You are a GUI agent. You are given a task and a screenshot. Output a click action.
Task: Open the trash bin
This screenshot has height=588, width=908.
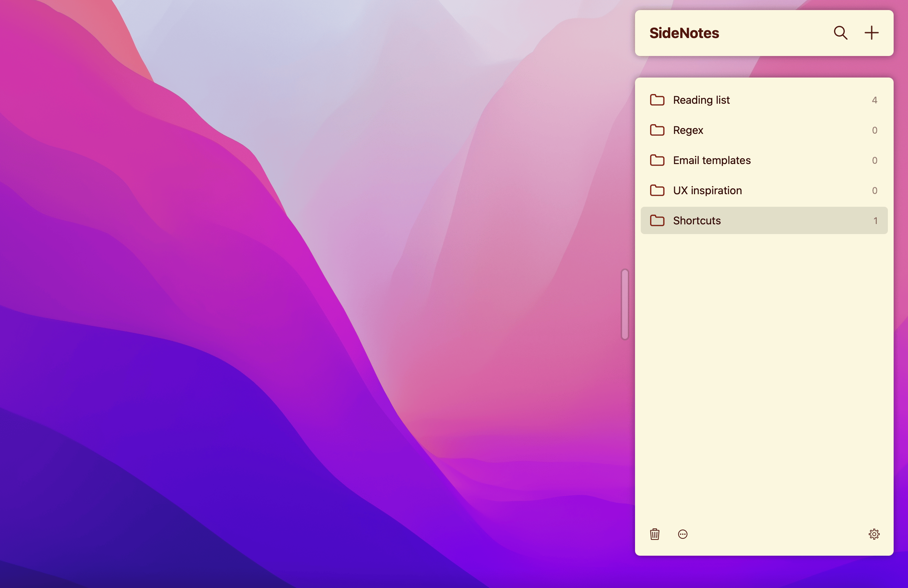pos(655,534)
